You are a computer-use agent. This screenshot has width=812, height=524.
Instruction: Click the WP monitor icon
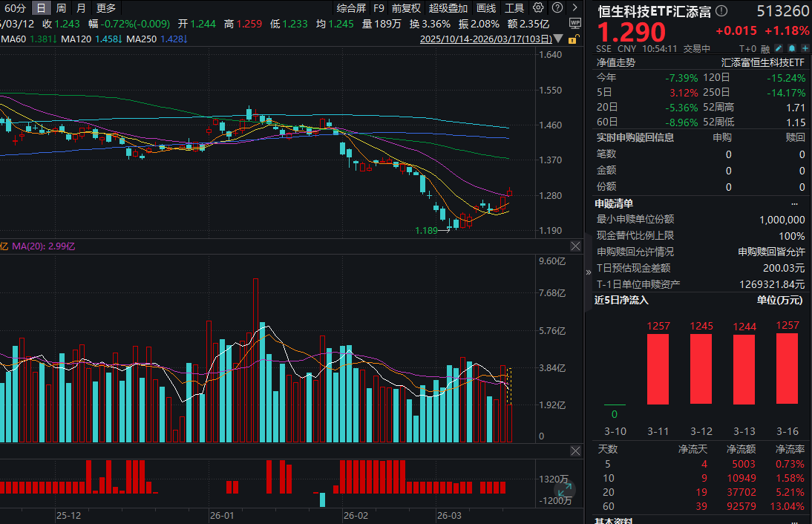(575, 23)
